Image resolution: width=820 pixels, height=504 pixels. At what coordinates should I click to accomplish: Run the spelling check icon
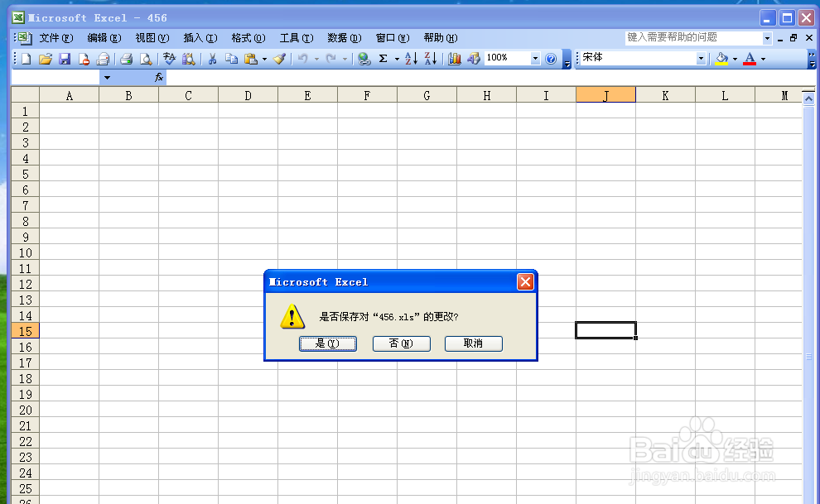[x=169, y=59]
